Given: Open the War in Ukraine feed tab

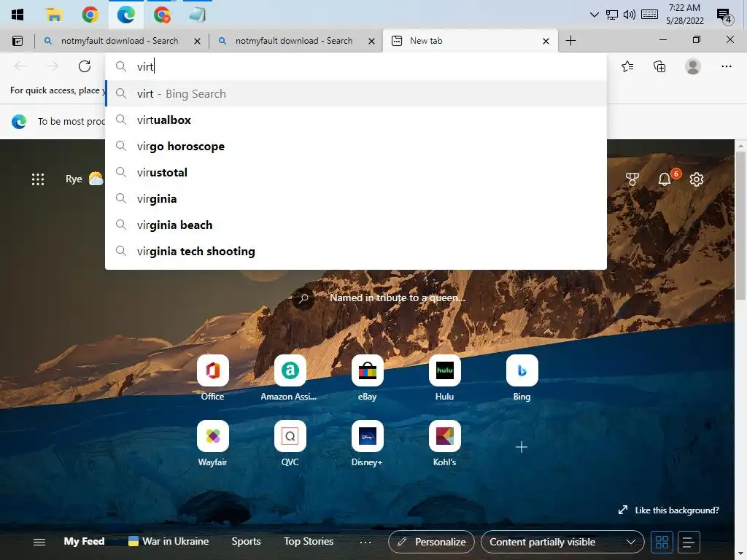Looking at the screenshot, I should 169,542.
